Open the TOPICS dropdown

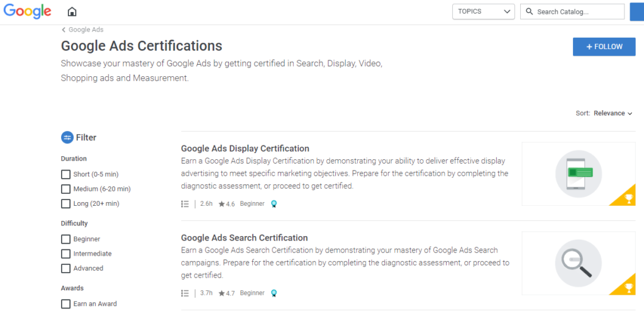[484, 11]
